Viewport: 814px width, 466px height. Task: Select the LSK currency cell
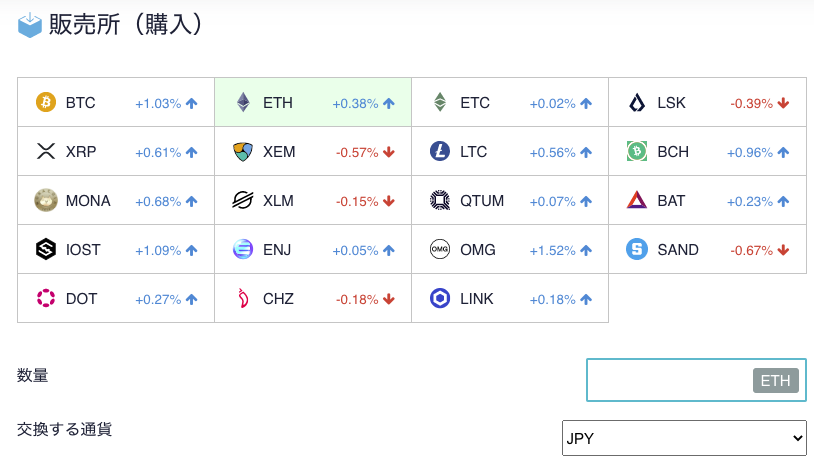pos(707,103)
